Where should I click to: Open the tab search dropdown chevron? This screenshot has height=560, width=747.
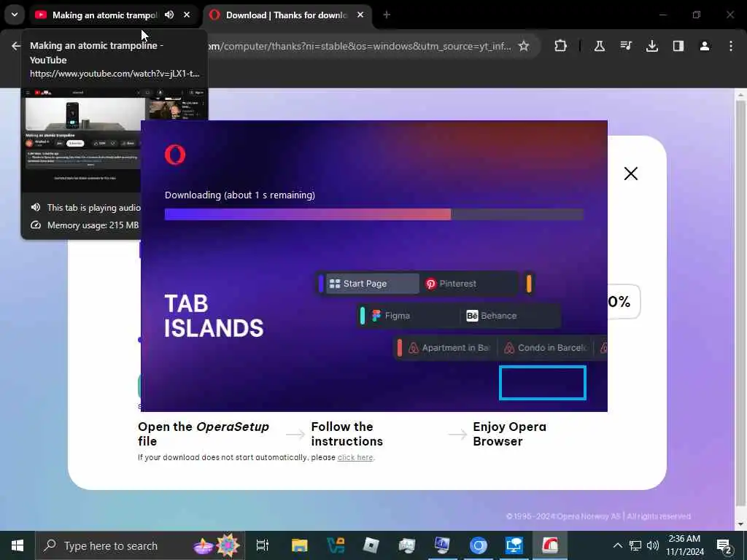pos(15,15)
